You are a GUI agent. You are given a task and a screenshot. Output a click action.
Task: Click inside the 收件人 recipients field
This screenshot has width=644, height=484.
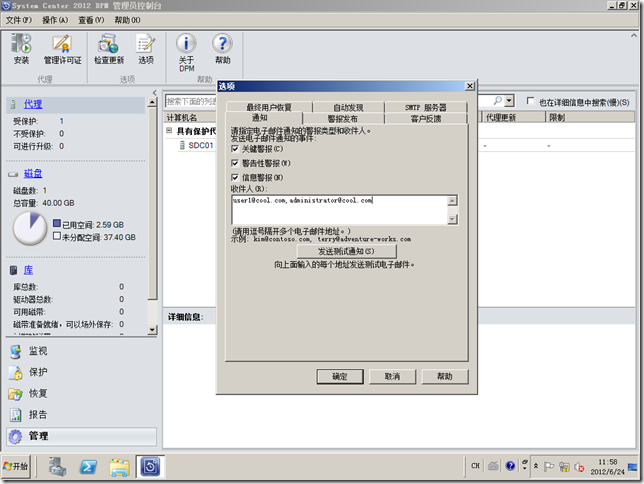[x=339, y=210]
